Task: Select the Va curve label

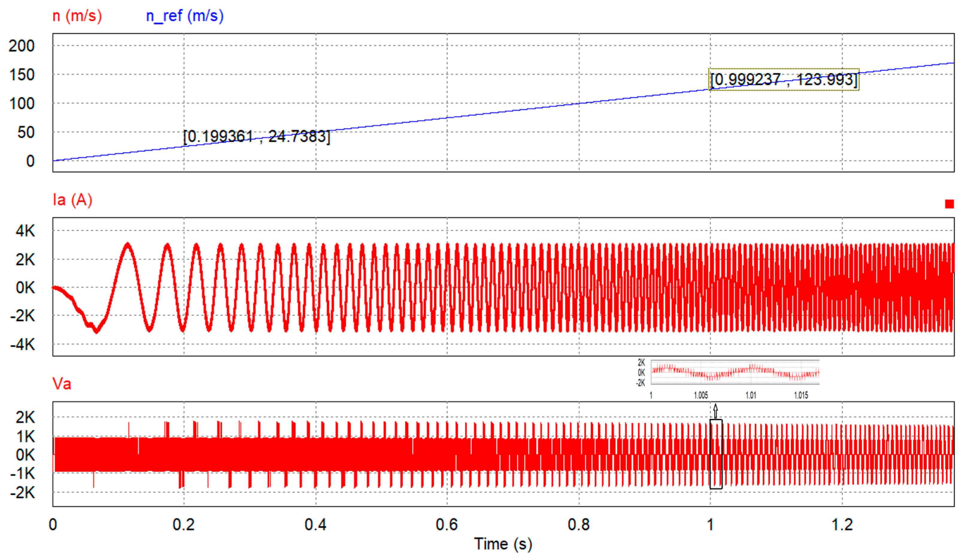Action: point(62,384)
